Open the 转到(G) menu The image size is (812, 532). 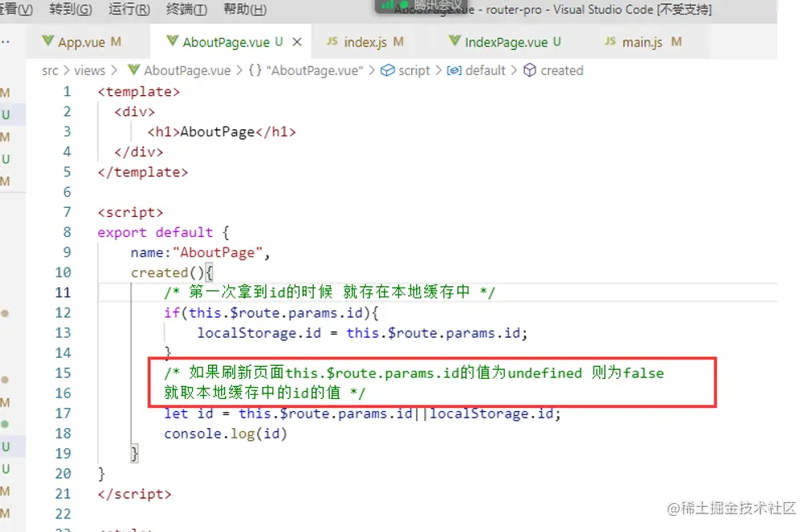(x=70, y=10)
